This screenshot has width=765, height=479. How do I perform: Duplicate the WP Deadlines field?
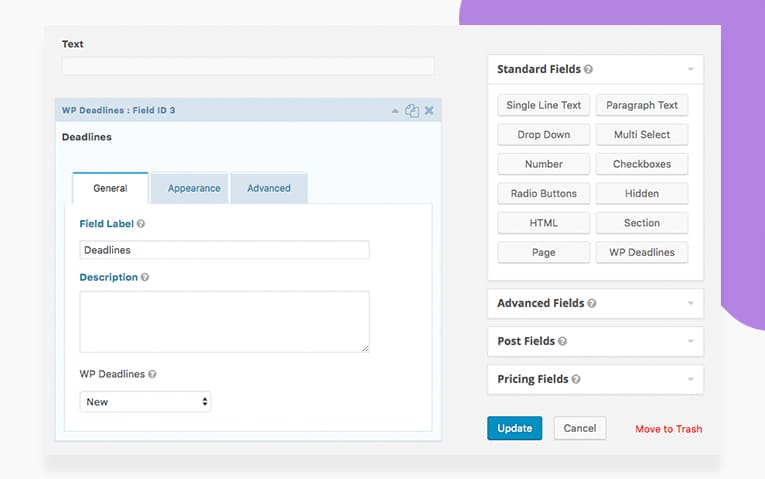(412, 111)
